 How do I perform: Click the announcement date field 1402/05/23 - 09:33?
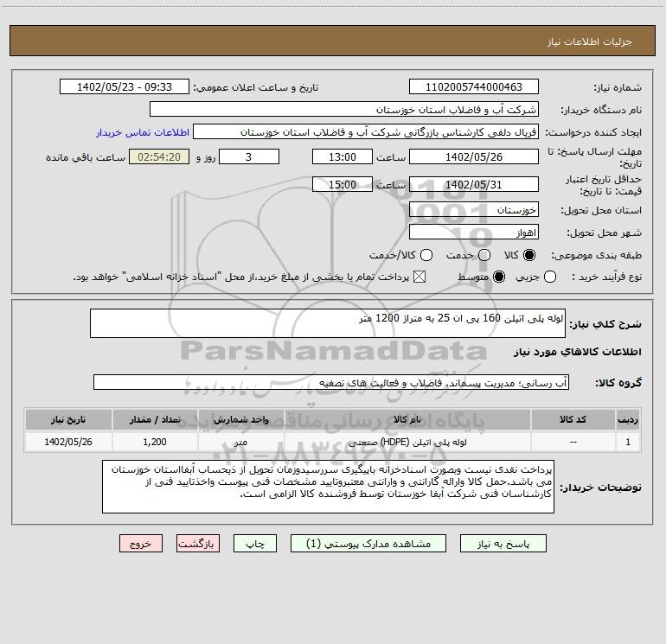pos(125,86)
